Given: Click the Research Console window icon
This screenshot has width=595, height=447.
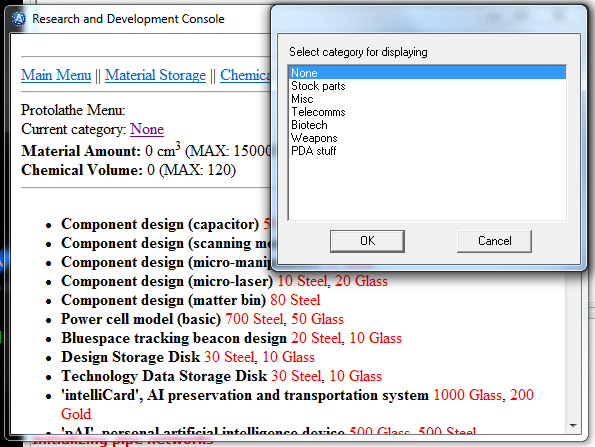Looking at the screenshot, I should [x=19, y=19].
